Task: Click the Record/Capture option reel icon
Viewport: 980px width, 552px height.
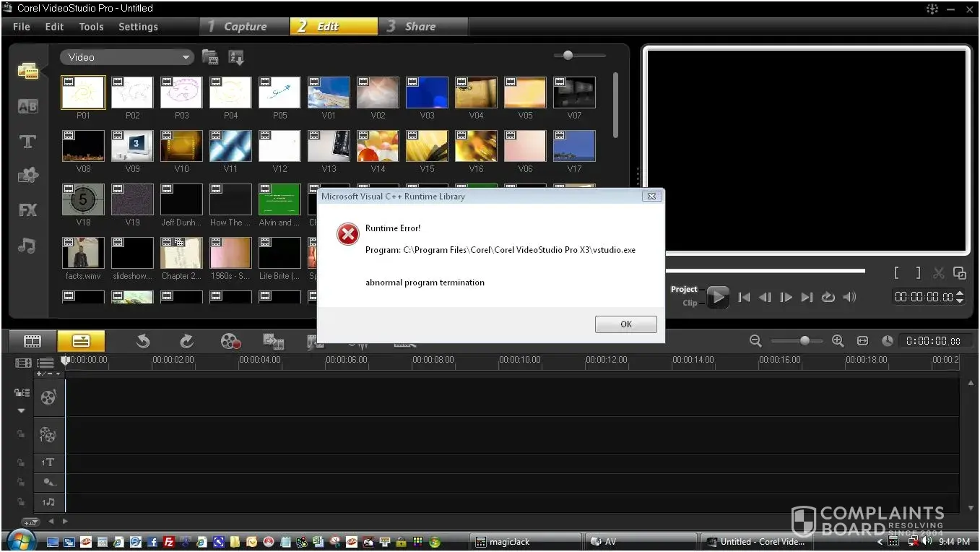Action: 230,341
